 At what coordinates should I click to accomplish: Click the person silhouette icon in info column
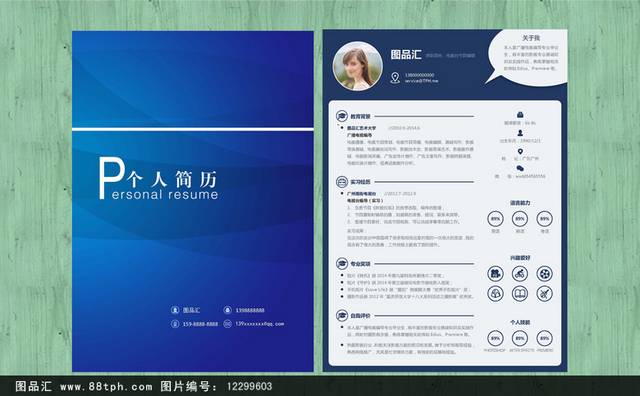(520, 133)
